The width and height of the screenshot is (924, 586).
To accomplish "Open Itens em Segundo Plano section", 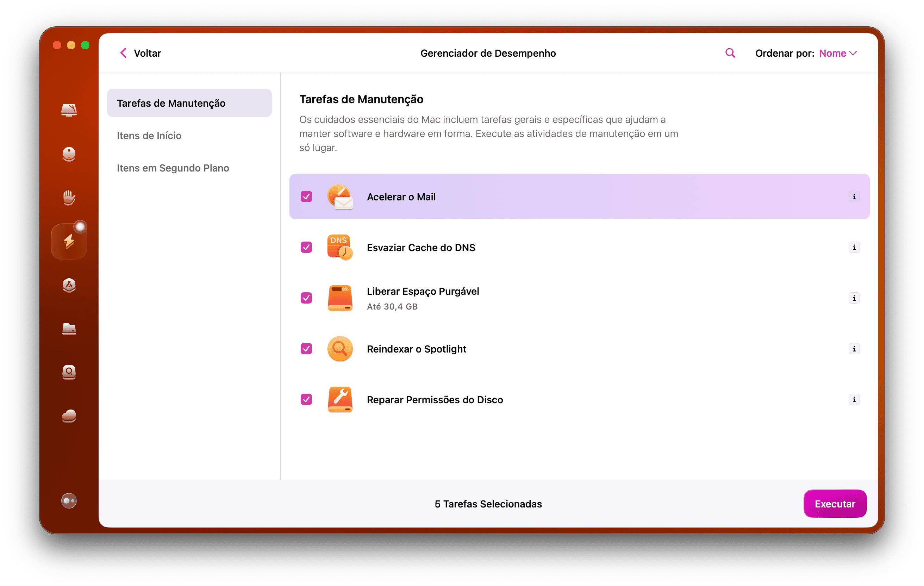I will (173, 168).
